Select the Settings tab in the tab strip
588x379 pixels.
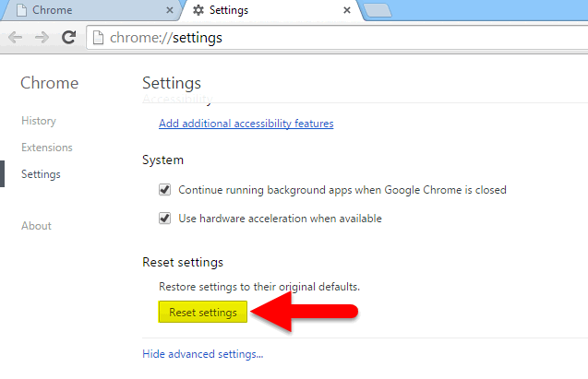pyautogui.click(x=271, y=10)
